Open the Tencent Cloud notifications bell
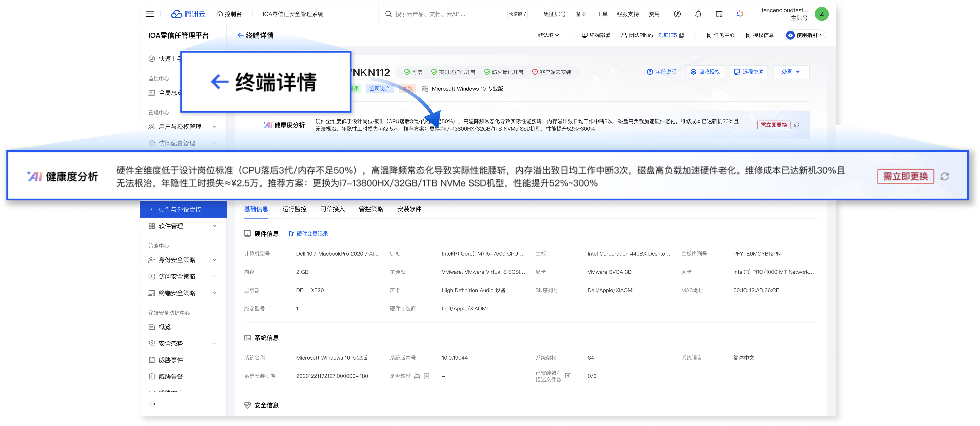Screen dimensions: 980x426 pyautogui.click(x=698, y=14)
